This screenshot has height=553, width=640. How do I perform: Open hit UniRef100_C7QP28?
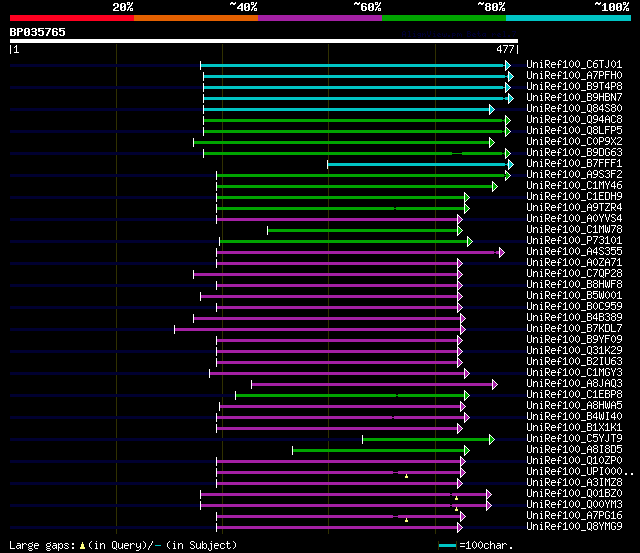point(574,273)
